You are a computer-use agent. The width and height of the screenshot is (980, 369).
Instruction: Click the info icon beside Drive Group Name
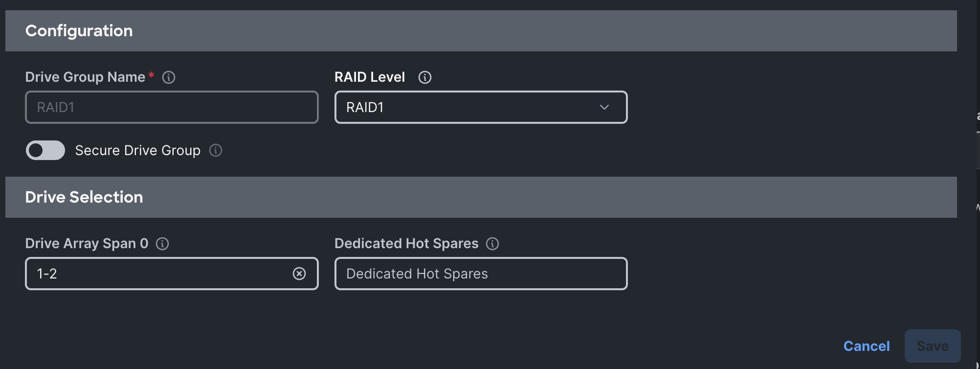[x=168, y=77]
